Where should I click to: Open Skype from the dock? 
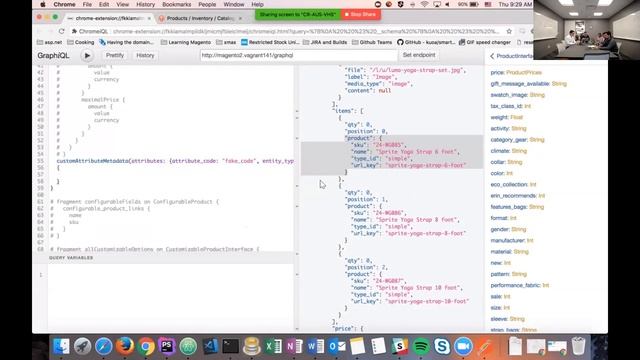coord(442,346)
